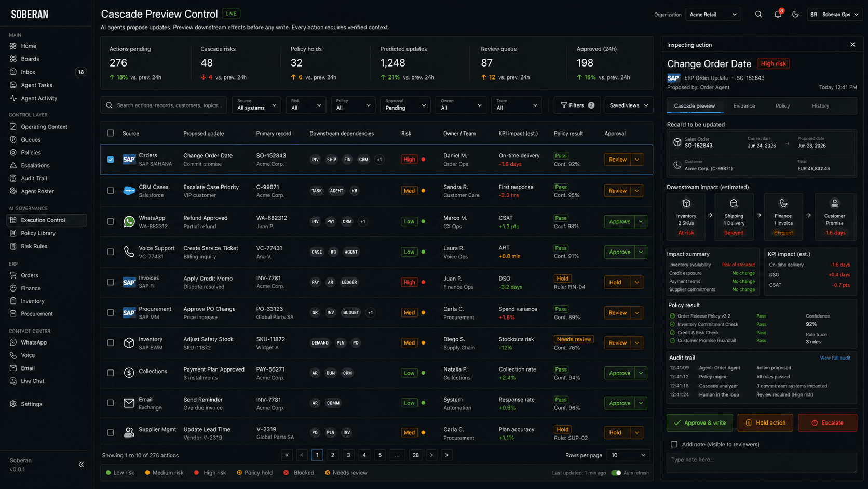The height and width of the screenshot is (489, 868).
Task: Select the Invoices Apply Credit Memo checkbox
Action: [x=111, y=282]
